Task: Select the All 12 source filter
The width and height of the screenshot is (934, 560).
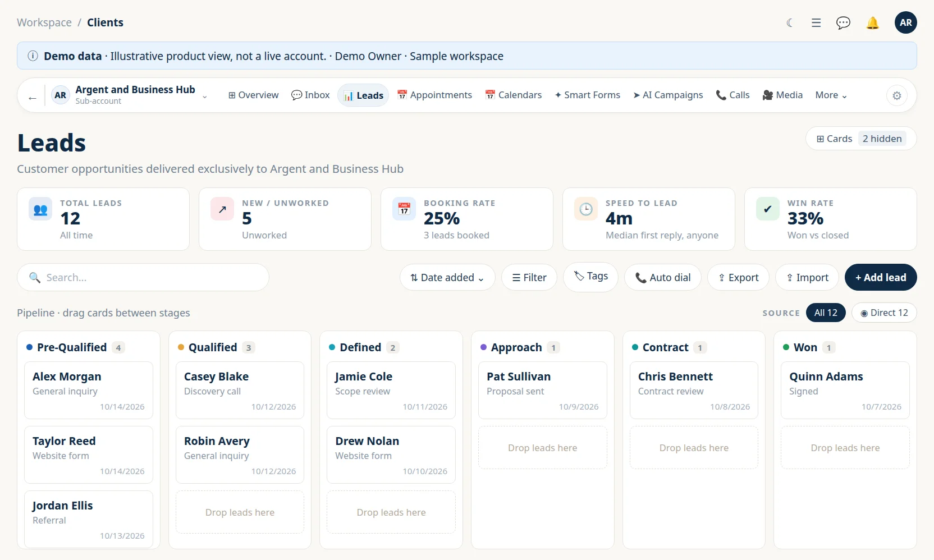Action: point(826,313)
